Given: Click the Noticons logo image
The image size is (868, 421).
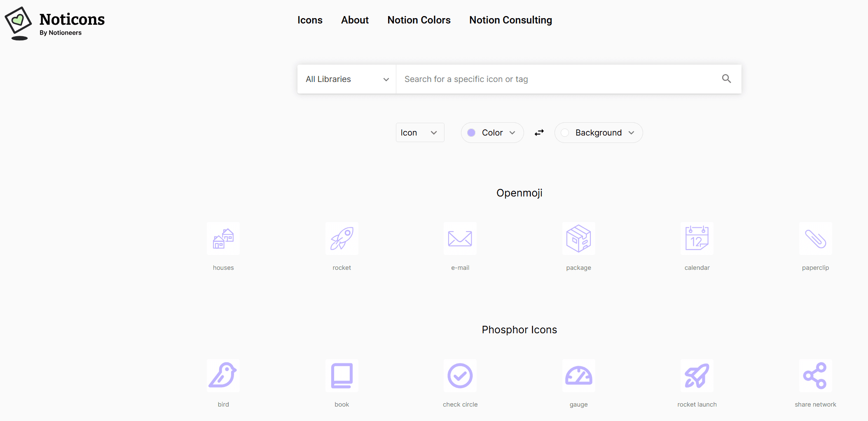Looking at the screenshot, I should click(18, 23).
